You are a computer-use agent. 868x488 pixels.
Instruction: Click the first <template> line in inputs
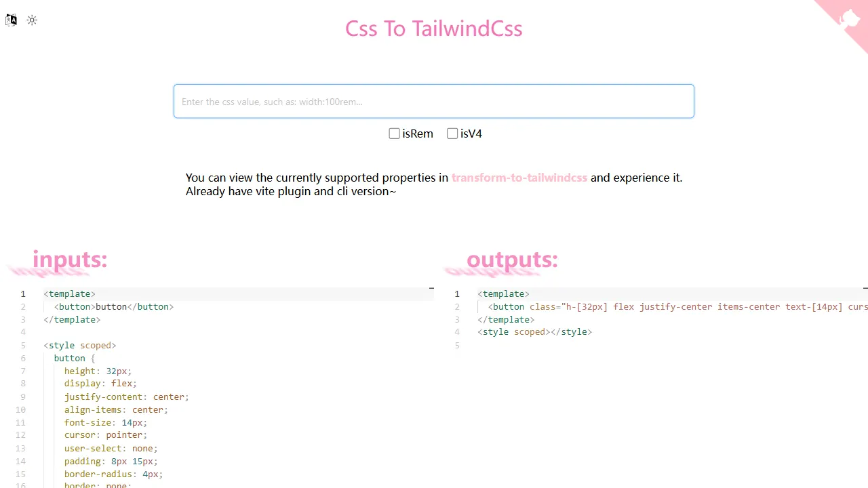(x=69, y=293)
